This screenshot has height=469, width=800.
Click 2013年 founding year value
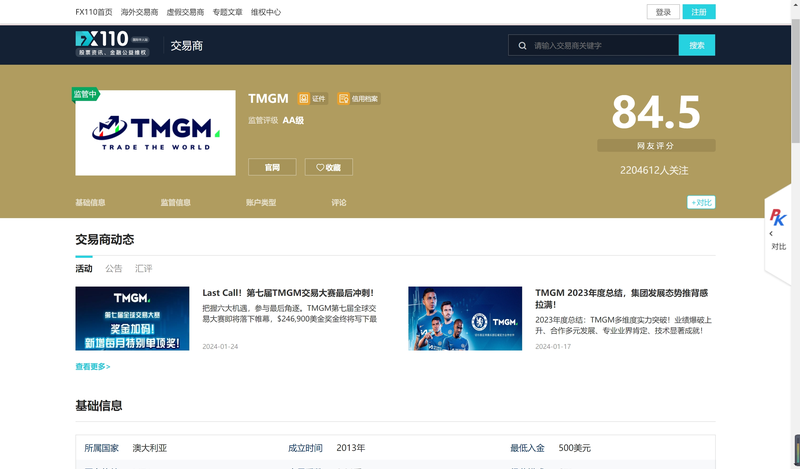pos(351,448)
